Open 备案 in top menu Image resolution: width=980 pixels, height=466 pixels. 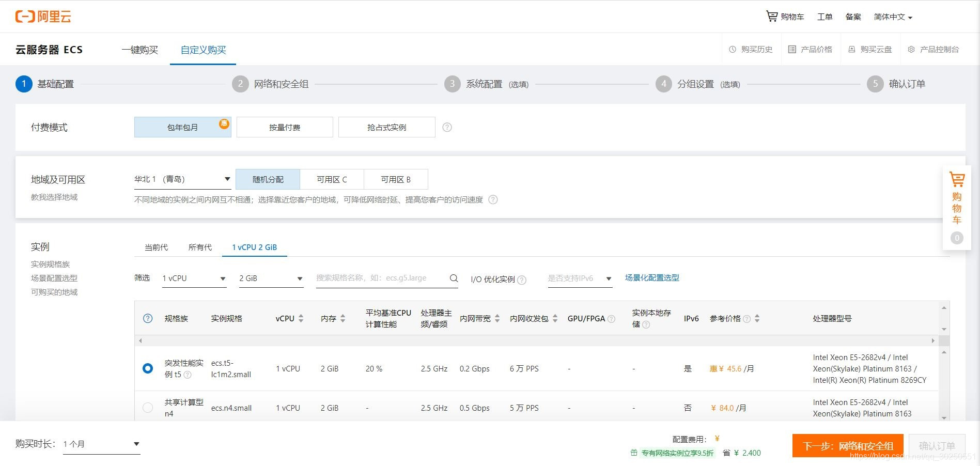[853, 17]
